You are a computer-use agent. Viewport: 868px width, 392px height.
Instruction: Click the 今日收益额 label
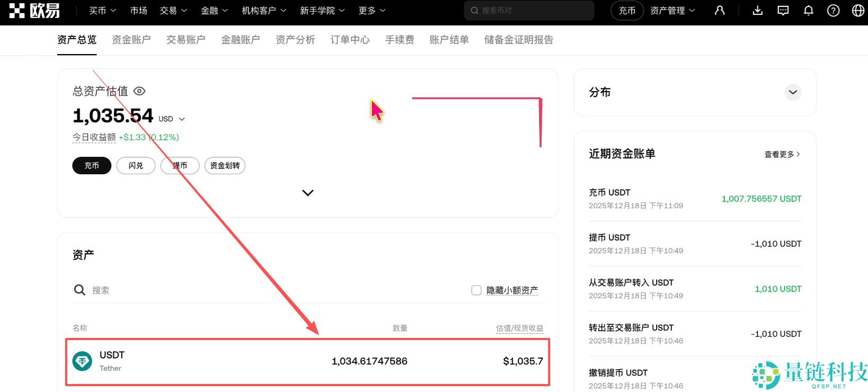click(94, 137)
